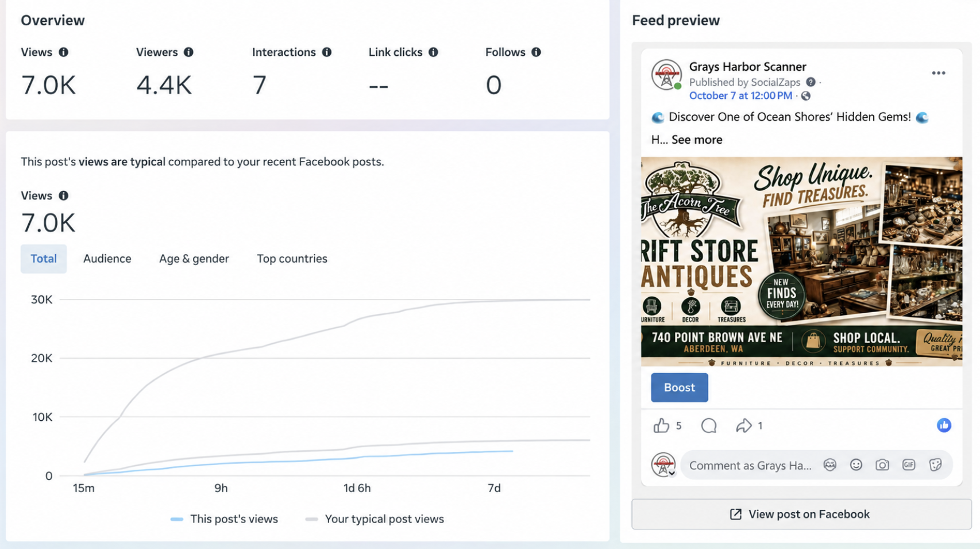This screenshot has height=549, width=980.
Task: Click the info icon next to Views in Overview
Action: 63,52
